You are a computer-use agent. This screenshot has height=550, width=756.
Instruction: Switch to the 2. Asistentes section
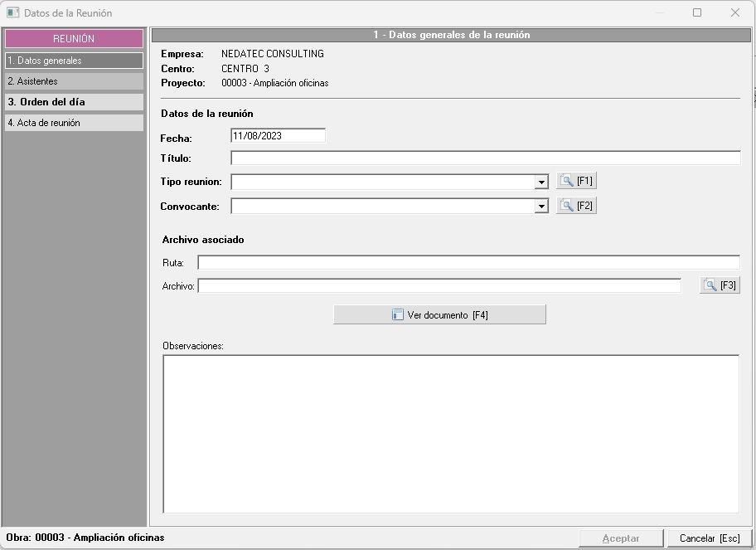point(74,81)
